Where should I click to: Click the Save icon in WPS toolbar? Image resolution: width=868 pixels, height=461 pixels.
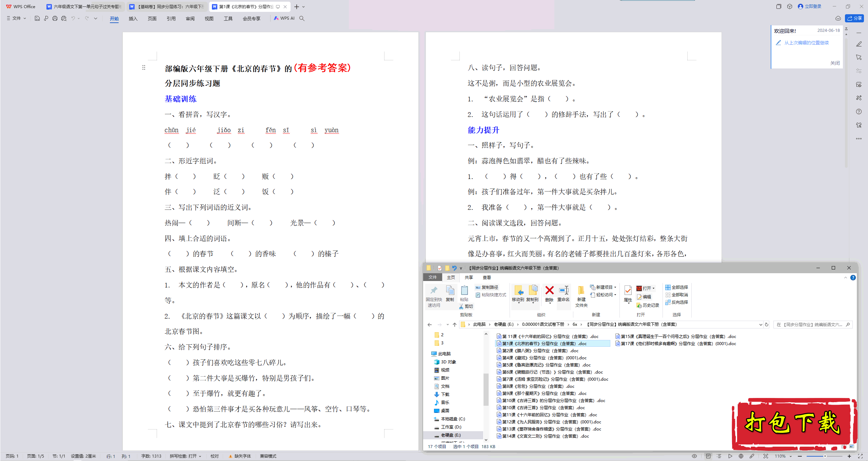(37, 18)
